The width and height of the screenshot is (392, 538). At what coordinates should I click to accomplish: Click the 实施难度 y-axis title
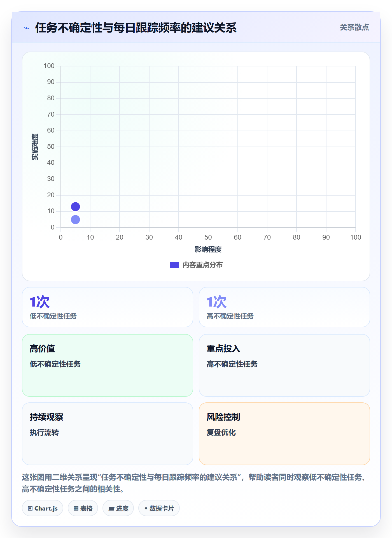tap(35, 147)
